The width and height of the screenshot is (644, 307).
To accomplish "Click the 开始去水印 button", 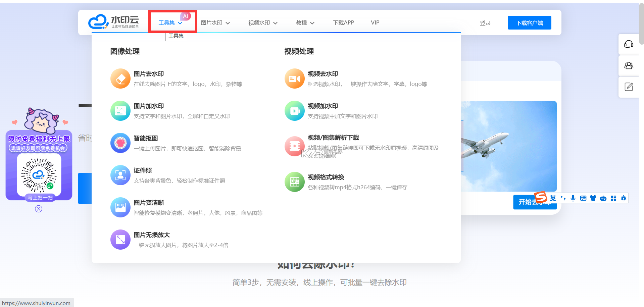I will pos(535,202).
